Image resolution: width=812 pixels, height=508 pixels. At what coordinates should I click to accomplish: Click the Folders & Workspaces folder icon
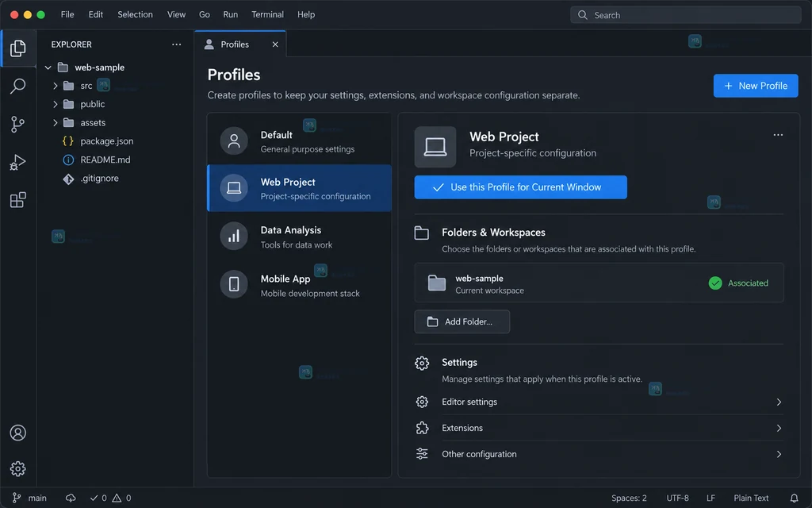point(422,233)
